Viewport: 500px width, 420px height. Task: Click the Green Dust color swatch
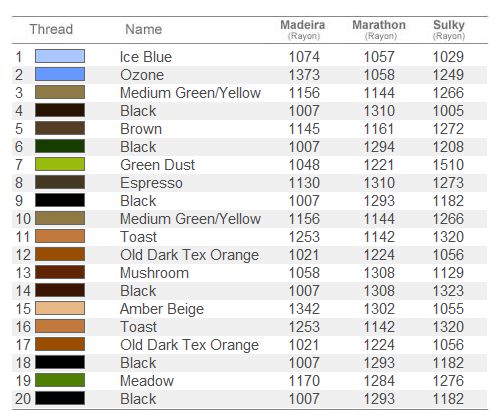click(60, 164)
